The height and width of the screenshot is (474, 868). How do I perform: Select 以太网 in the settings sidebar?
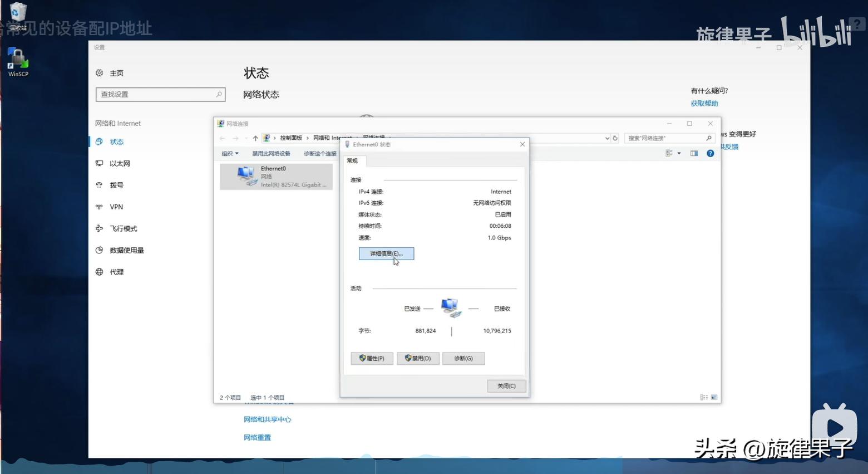point(120,163)
